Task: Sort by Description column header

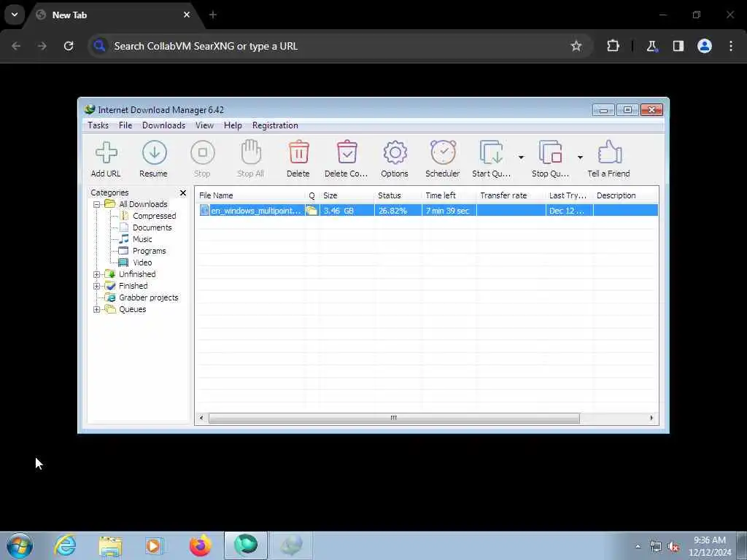Action: 625,195
